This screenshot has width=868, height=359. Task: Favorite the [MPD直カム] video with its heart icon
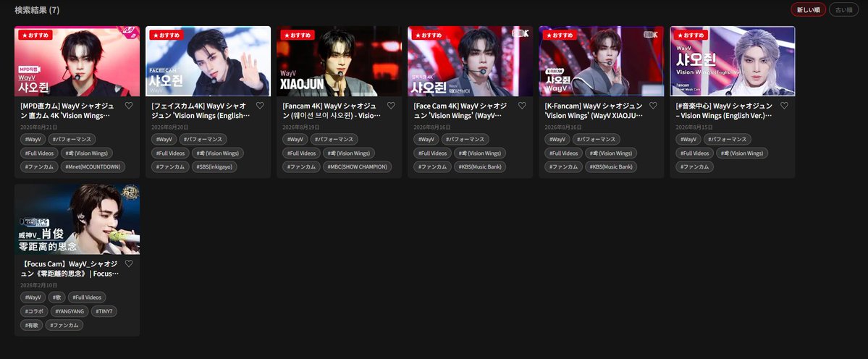(x=128, y=106)
